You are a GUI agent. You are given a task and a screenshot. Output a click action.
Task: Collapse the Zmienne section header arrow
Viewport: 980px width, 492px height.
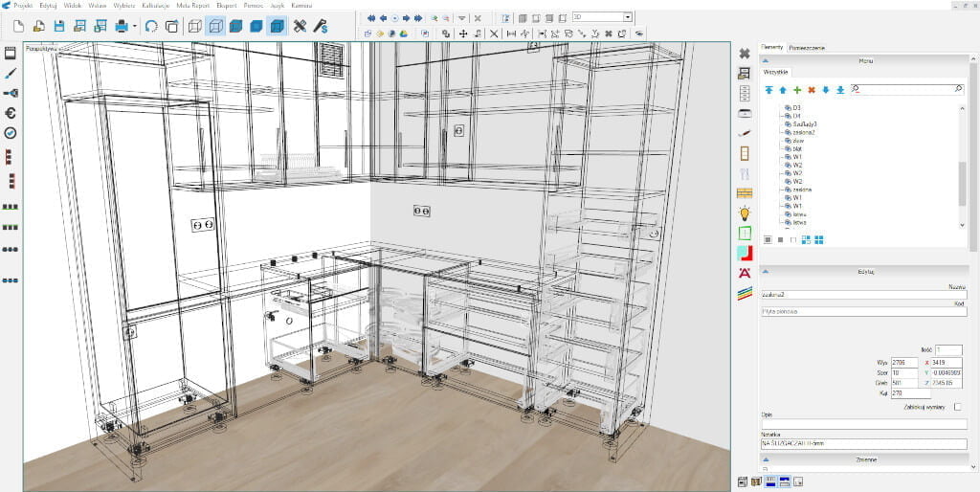(765, 459)
